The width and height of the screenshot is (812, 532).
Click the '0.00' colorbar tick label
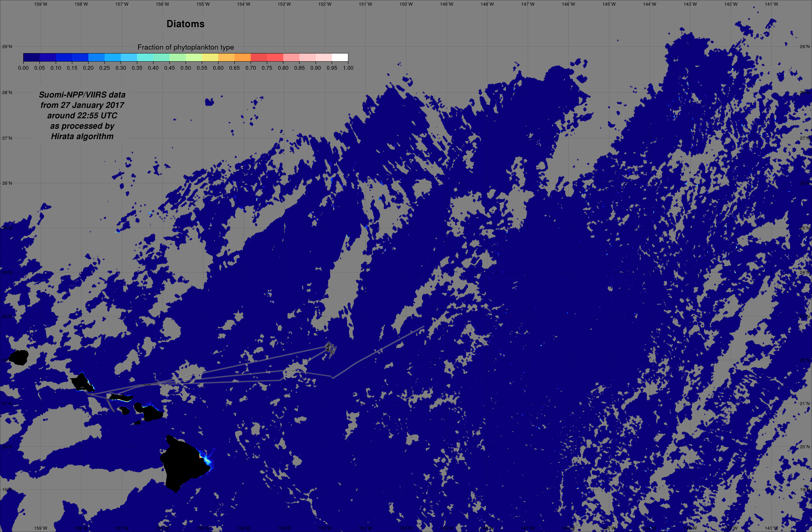point(23,68)
